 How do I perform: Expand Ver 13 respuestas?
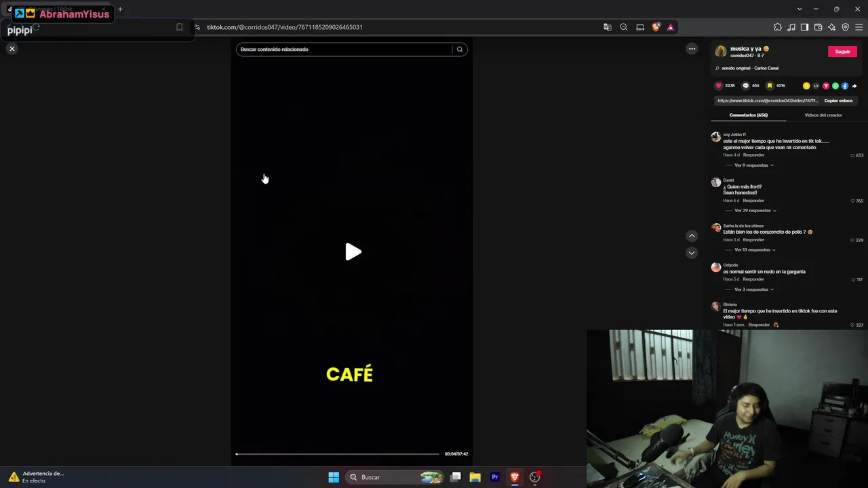(x=755, y=250)
